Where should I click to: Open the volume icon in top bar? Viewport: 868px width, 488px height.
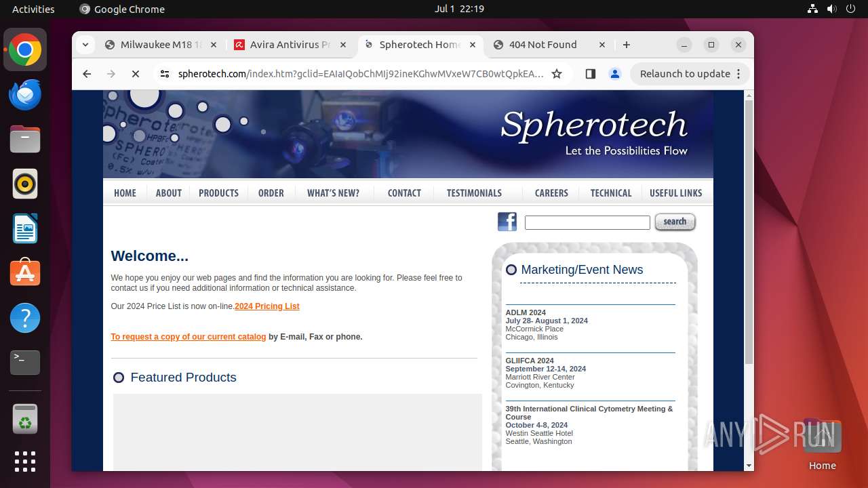(831, 9)
